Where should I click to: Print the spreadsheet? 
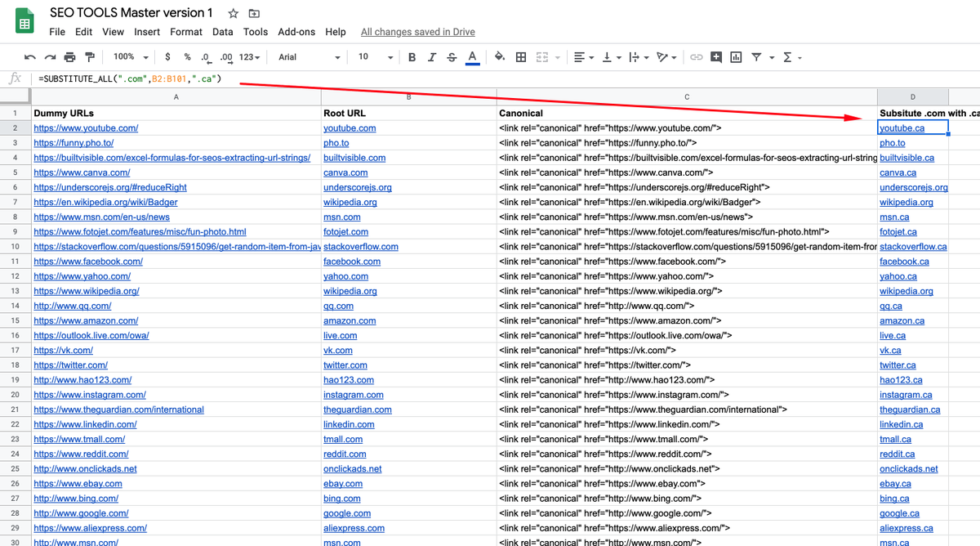(x=69, y=57)
